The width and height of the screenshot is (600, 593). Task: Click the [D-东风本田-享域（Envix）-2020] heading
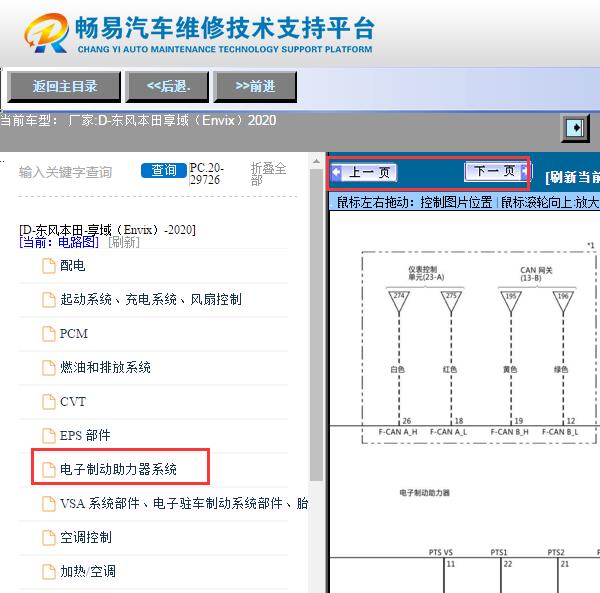(x=107, y=230)
